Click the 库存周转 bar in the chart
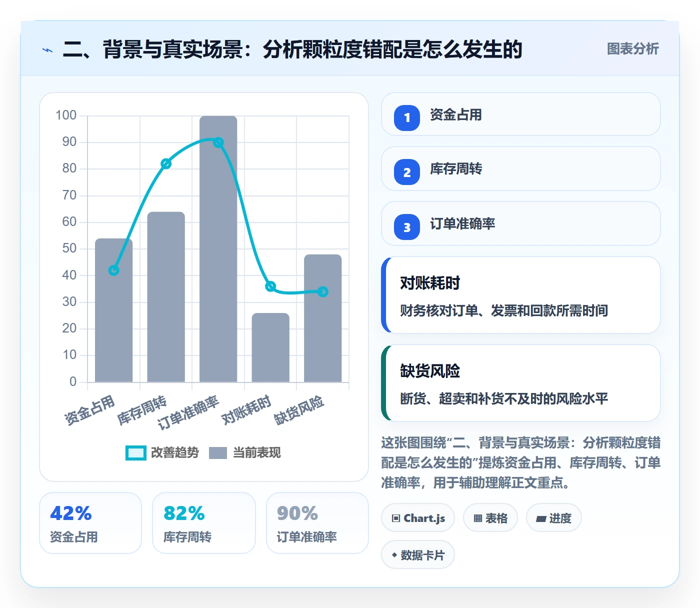The width and height of the screenshot is (700, 608). (166, 297)
